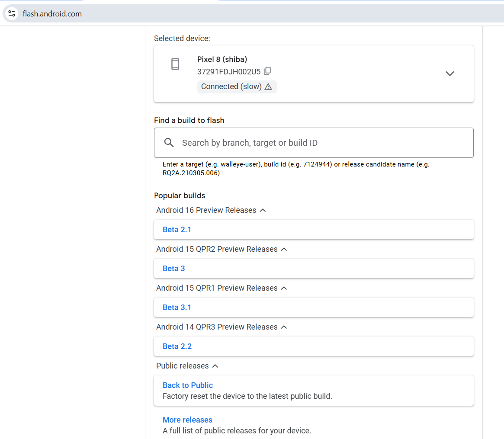Select Back to Public build
Screen dimensions: 504x439
point(188,385)
